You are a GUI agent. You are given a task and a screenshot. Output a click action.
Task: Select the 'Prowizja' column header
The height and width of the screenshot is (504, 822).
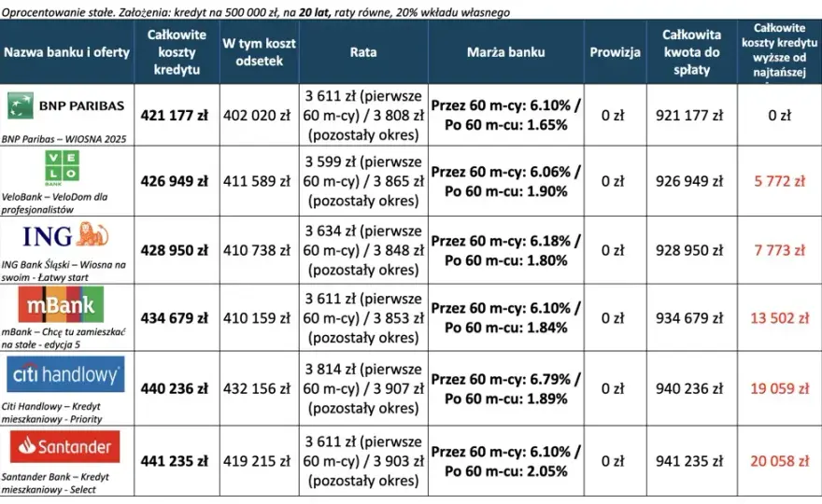615,52
